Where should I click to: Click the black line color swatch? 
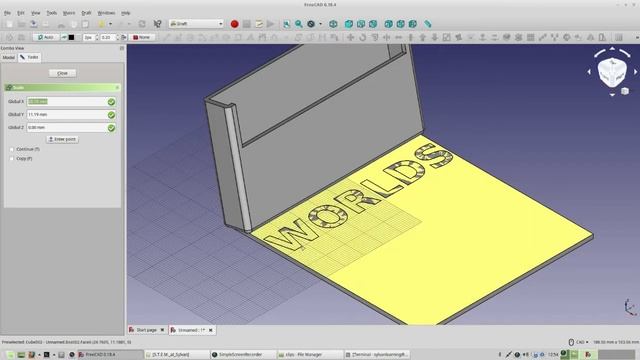71,37
